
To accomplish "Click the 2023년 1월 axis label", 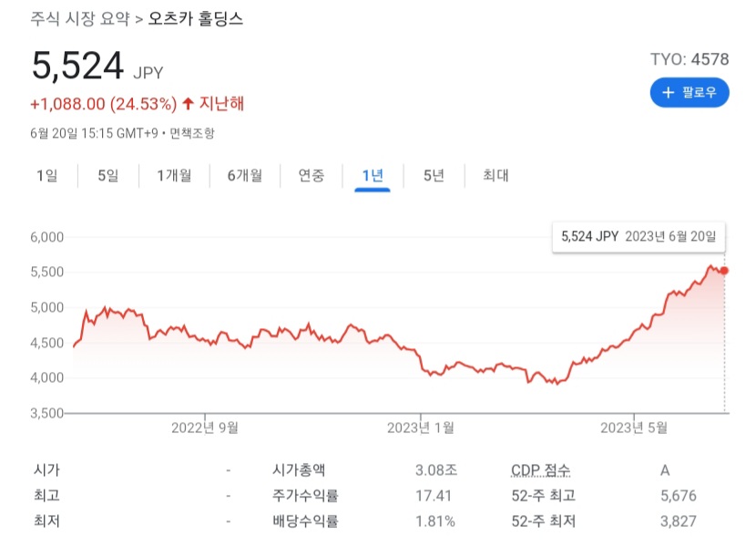I will [421, 428].
